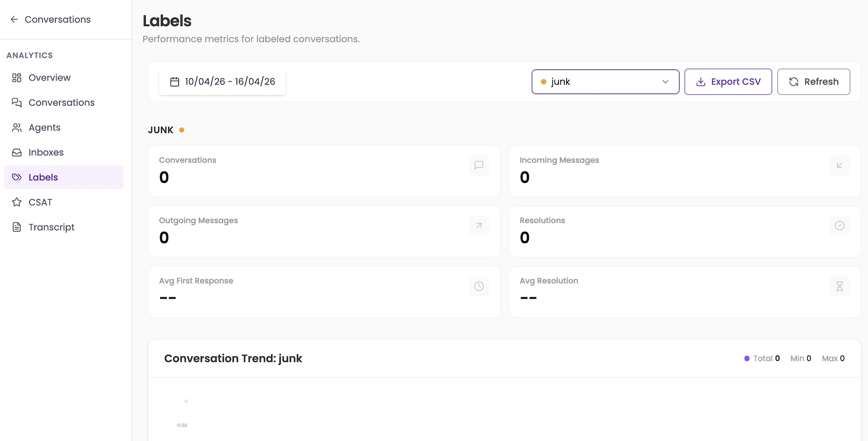Expand the label selector chevron
868x441 pixels.
point(665,82)
